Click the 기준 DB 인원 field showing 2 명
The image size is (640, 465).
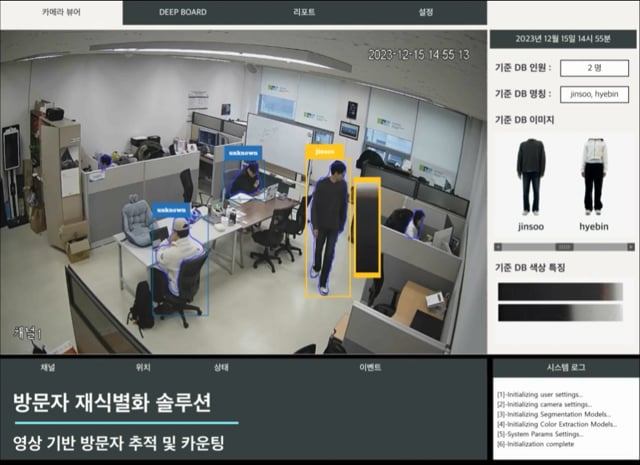tap(594, 68)
